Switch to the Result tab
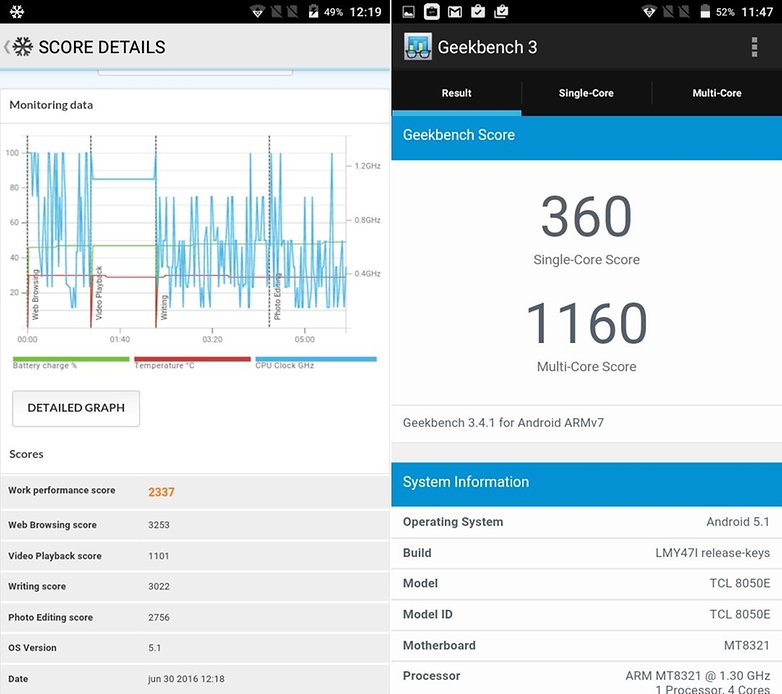Screen dimensions: 782x694 click(456, 93)
